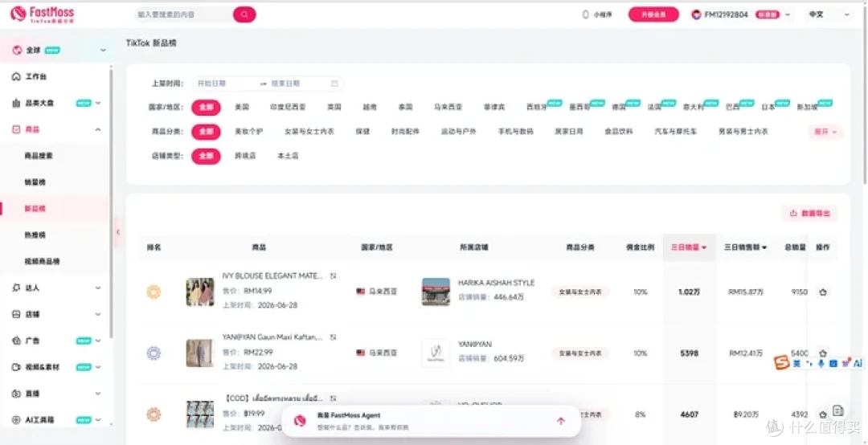Click the AI工具箱 sidebar icon
The height and width of the screenshot is (445, 868).
(x=16, y=420)
